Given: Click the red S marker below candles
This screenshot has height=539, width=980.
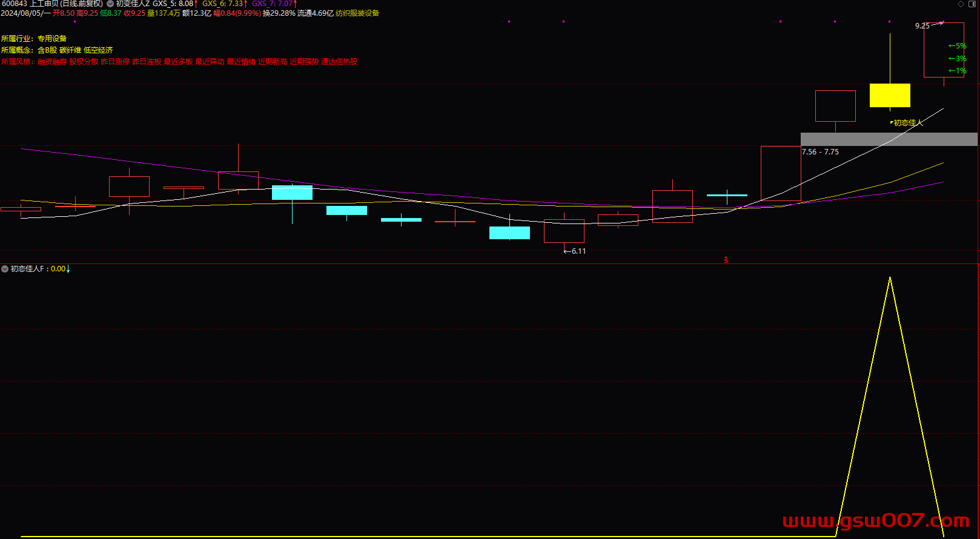Looking at the screenshot, I should 726,260.
